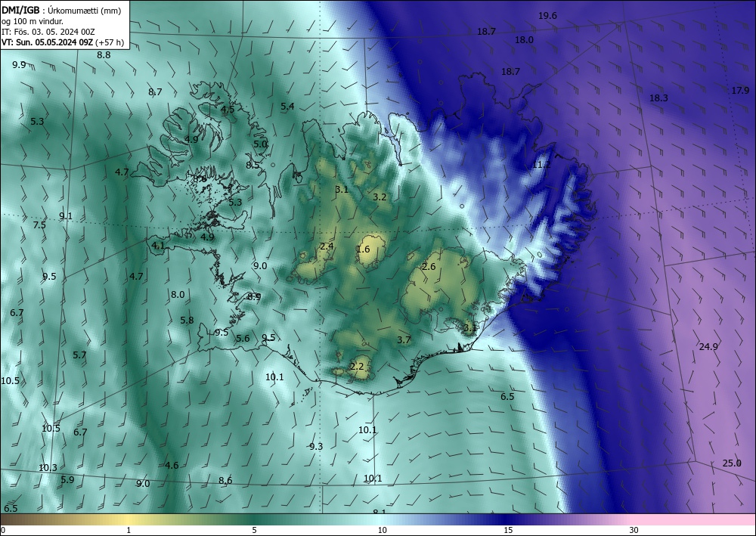Click the map value 18.0
The image size is (756, 536).
point(524,40)
